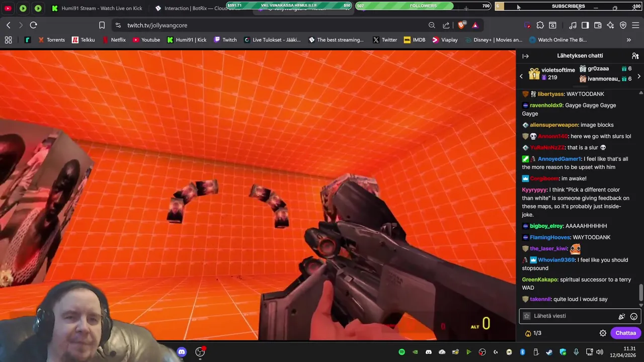Open Viaplay bookmark
This screenshot has width=644, height=362.
point(445,40)
